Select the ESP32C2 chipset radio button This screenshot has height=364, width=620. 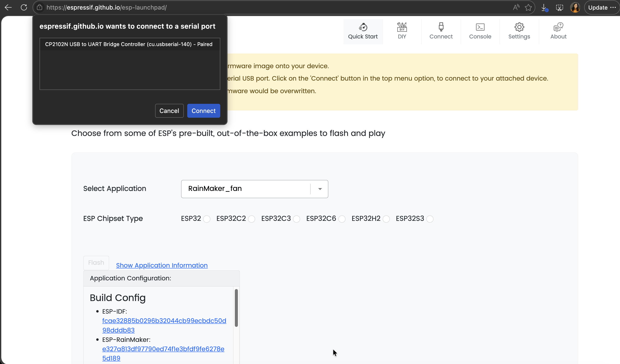pos(251,219)
